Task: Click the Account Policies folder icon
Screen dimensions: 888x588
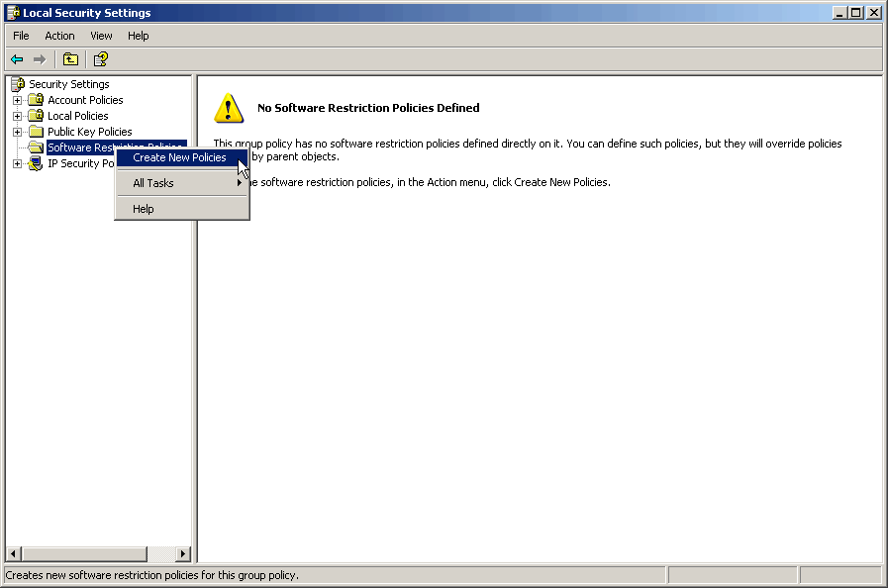Action: coord(37,100)
